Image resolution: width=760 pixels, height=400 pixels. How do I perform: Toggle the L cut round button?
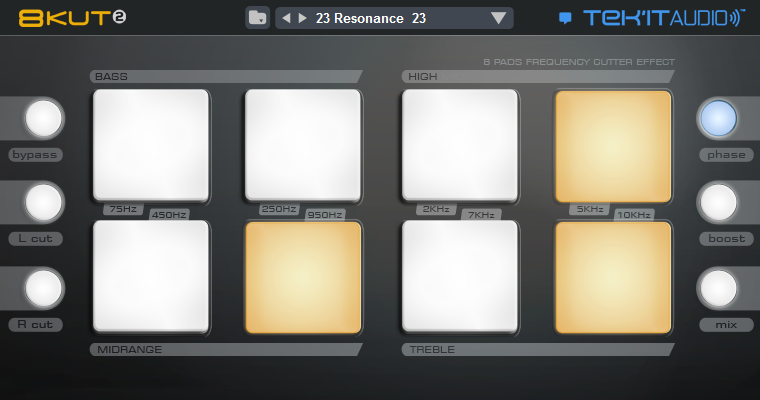[x=44, y=202]
